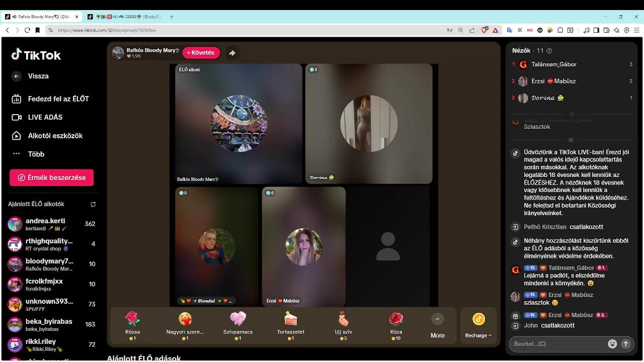Open the translate extension icon

[509, 30]
